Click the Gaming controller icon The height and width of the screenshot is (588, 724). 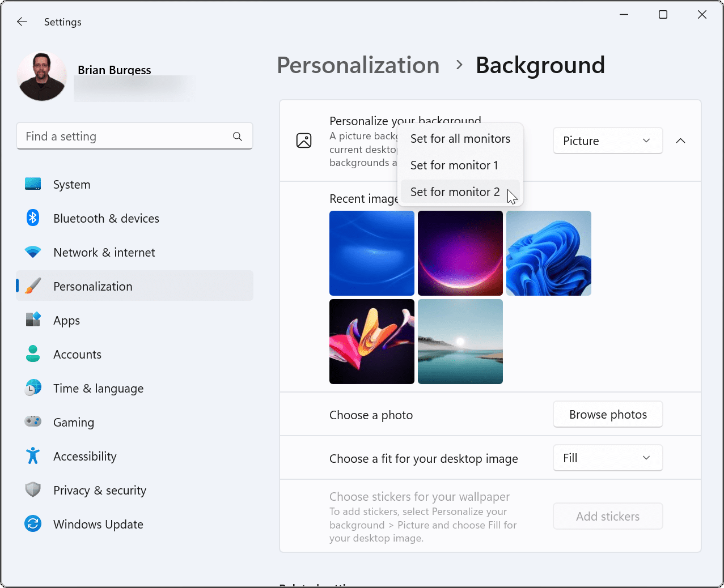33,422
